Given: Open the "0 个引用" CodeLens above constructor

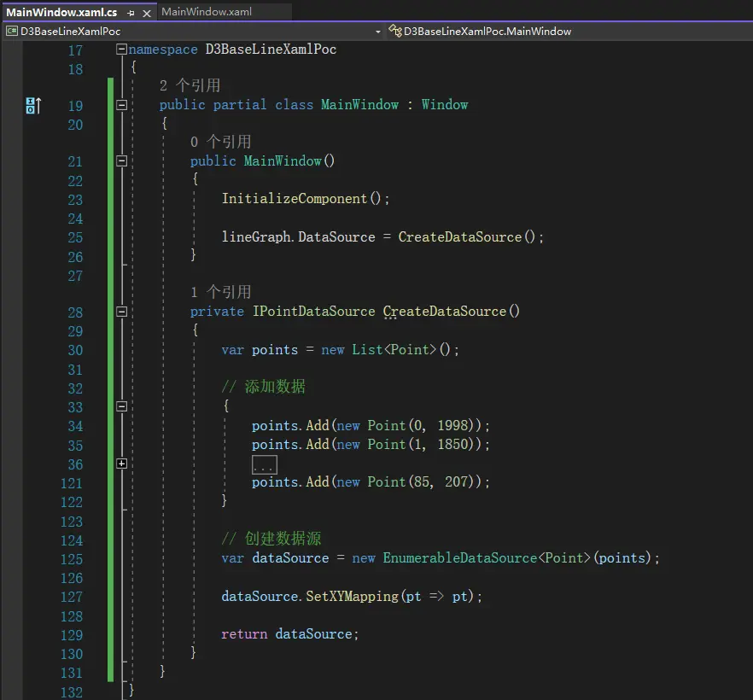Looking at the screenshot, I should coord(220,142).
